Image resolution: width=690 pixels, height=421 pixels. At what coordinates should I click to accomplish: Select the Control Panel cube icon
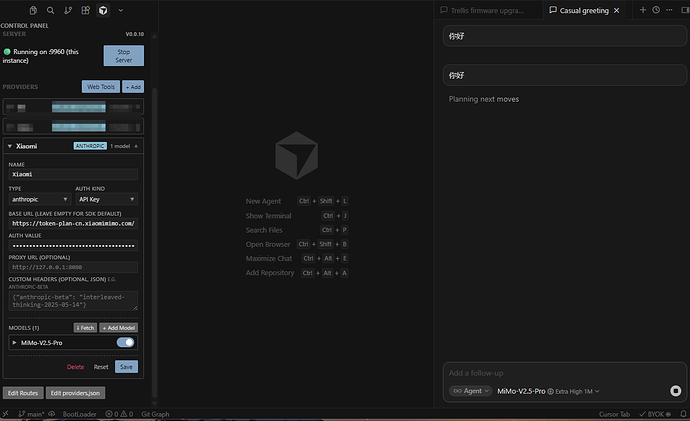click(x=103, y=10)
